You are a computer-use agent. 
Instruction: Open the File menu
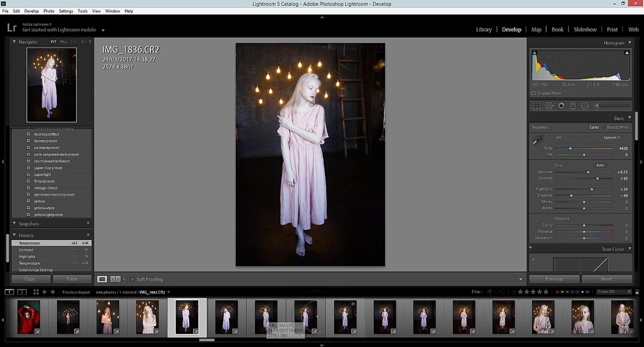click(x=5, y=11)
